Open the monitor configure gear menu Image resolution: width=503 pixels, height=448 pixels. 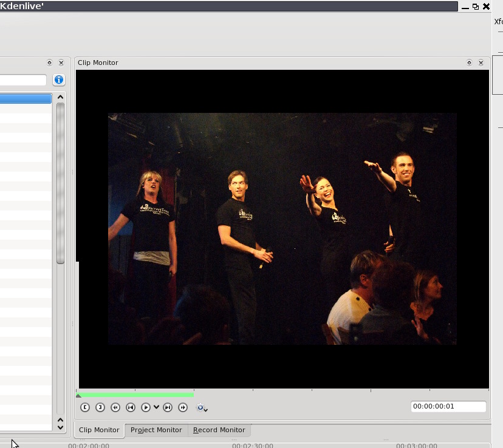(202, 407)
